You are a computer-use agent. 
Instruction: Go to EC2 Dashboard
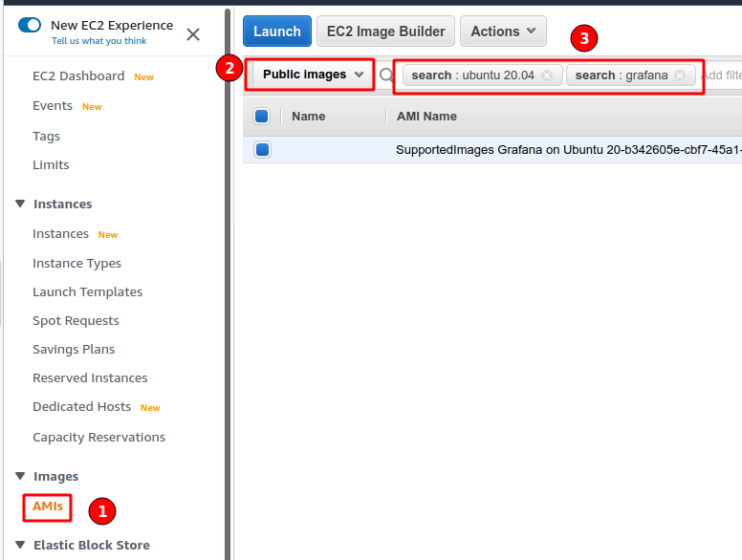[x=78, y=75]
